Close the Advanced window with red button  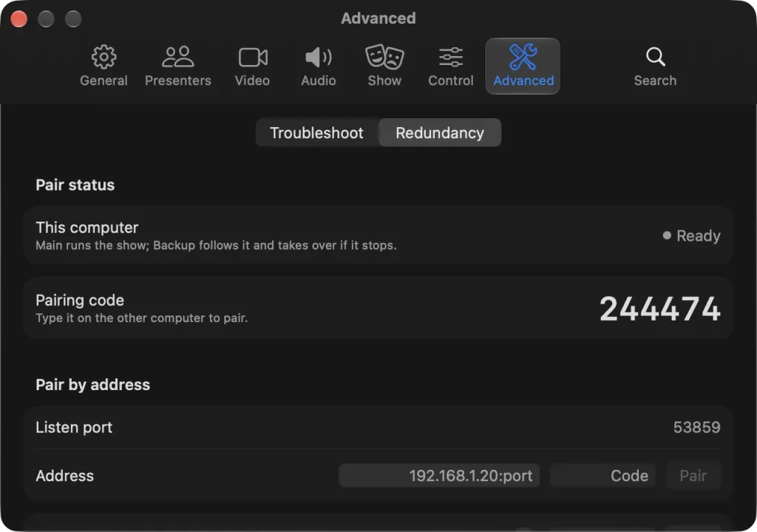pos(18,18)
